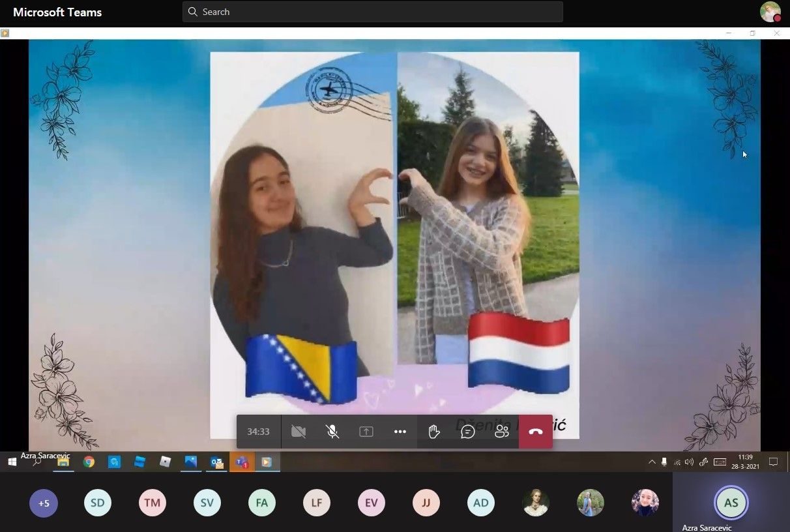This screenshot has height=532, width=790.
Task: Open the profile picture account menu
Action: 770,12
